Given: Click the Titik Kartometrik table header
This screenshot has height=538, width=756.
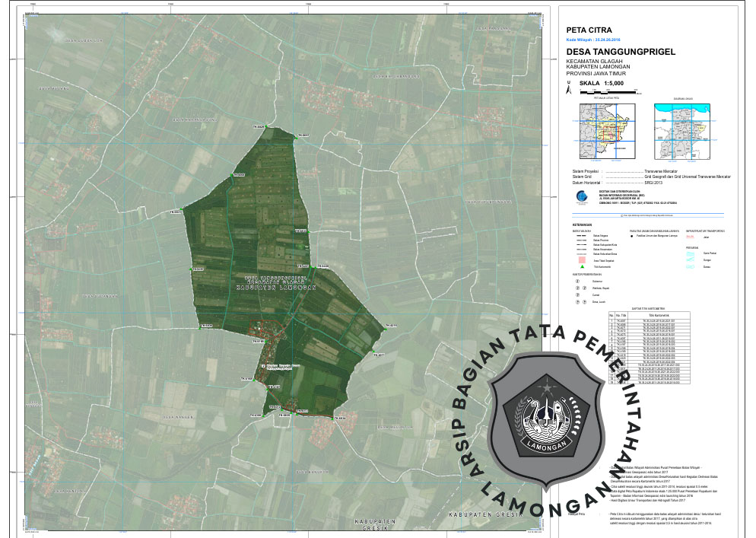Looking at the screenshot, I should [x=658, y=315].
